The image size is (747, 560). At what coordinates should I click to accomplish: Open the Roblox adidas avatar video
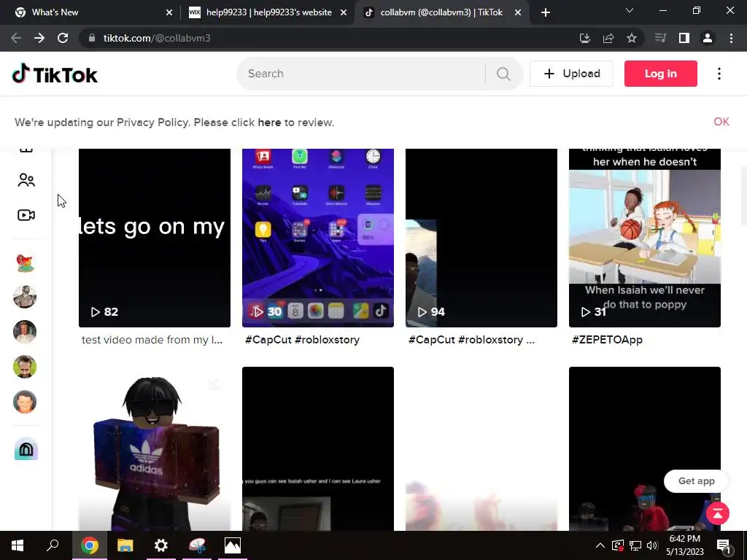point(155,448)
